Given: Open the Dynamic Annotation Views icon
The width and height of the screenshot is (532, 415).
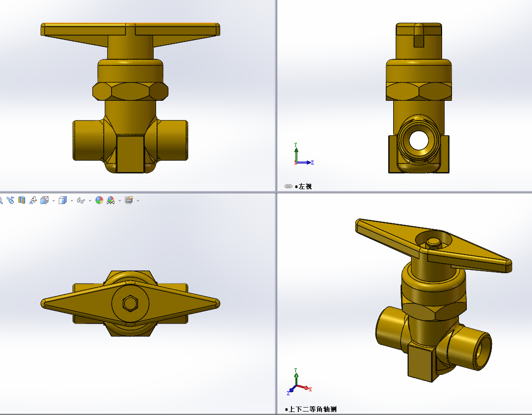Looking at the screenshot, I should 33,200.
